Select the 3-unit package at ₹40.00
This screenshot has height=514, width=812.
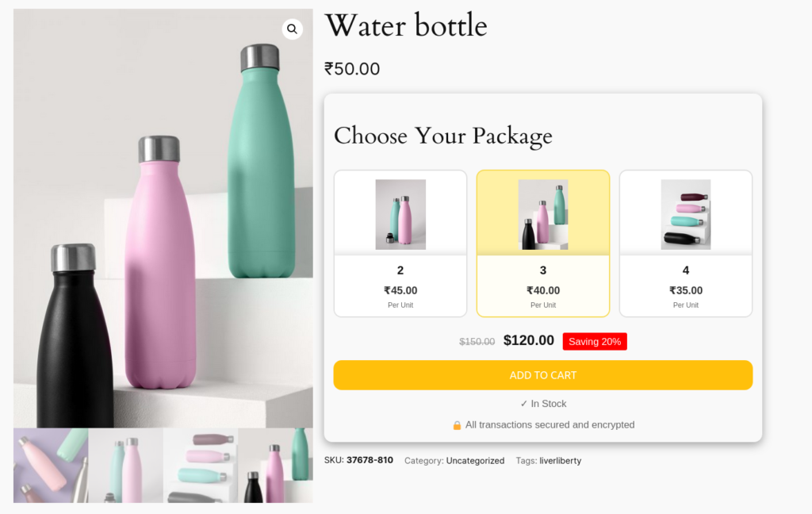pyautogui.click(x=542, y=244)
